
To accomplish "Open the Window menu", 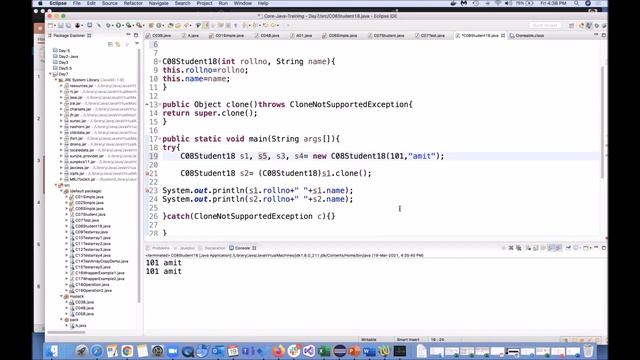I will (243, 3).
